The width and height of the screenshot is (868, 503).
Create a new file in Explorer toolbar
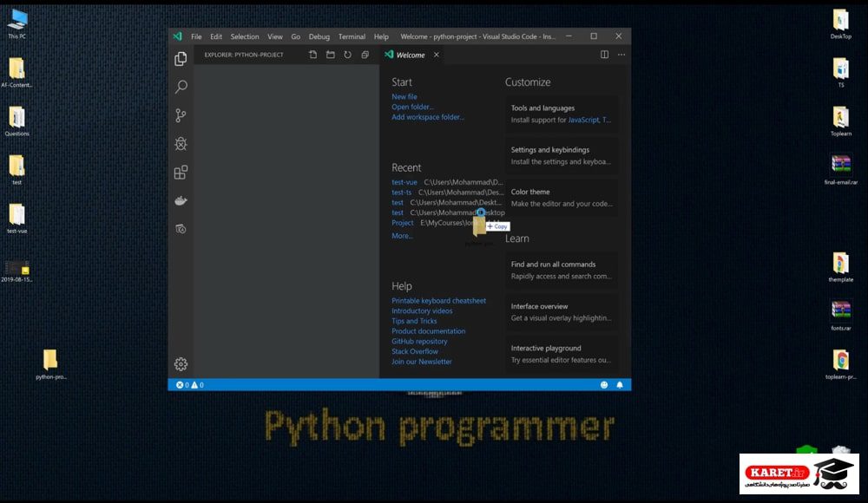312,55
